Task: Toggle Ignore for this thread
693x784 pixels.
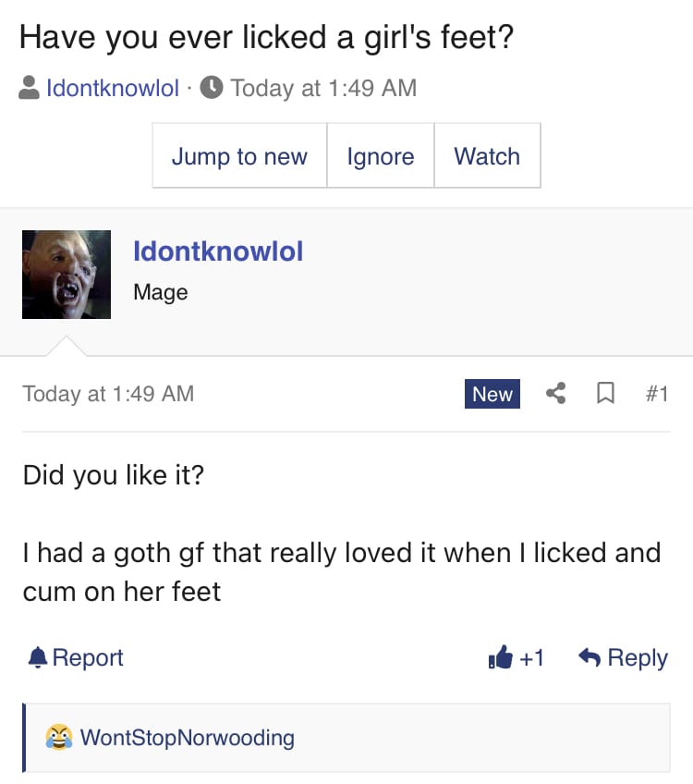Action: point(381,155)
